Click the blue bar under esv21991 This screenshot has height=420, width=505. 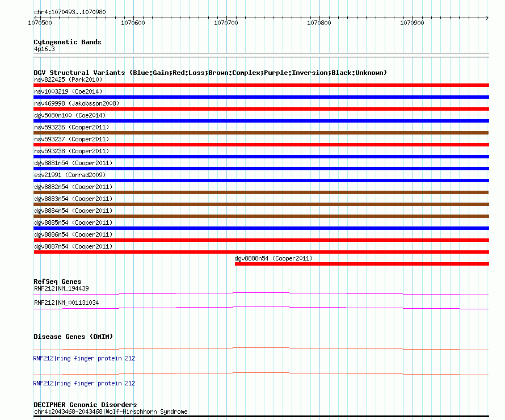[261, 180]
